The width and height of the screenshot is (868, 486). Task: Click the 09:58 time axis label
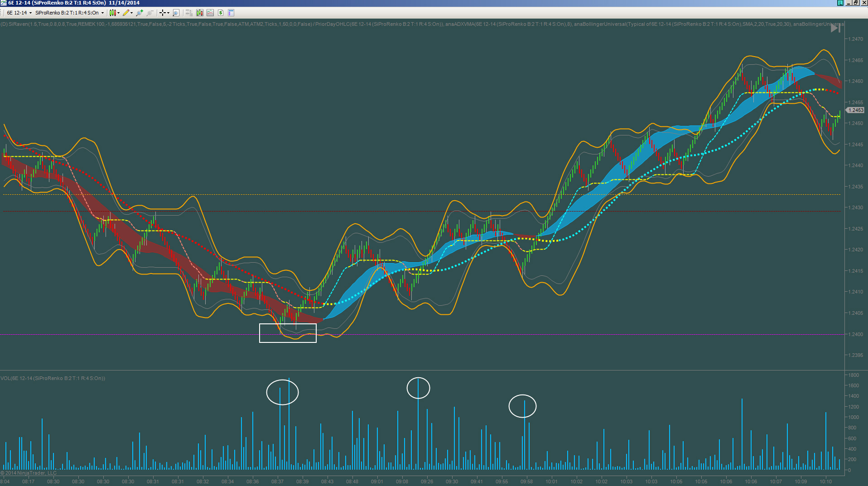point(526,481)
